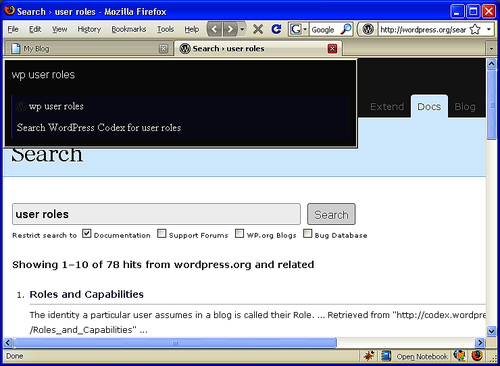Open the search engine selector dropdown arrow
Screen dimensions: 500x366
[x=305, y=29]
